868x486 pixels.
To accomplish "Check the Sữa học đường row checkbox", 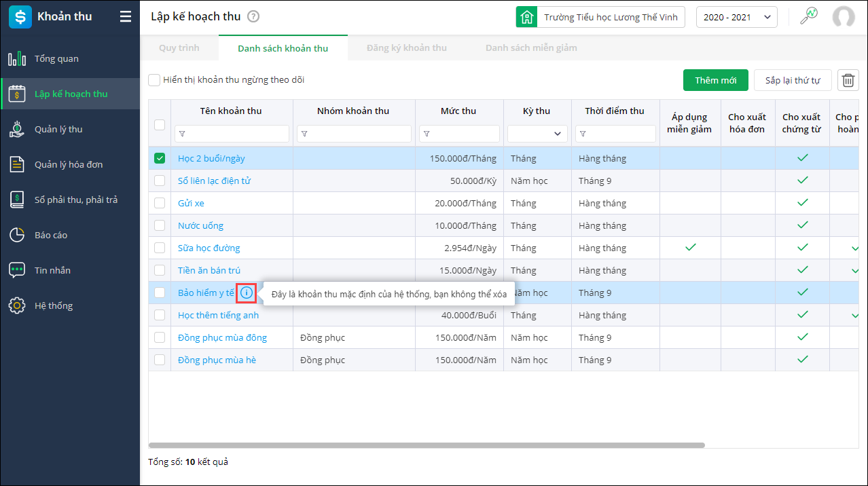I will click(160, 248).
